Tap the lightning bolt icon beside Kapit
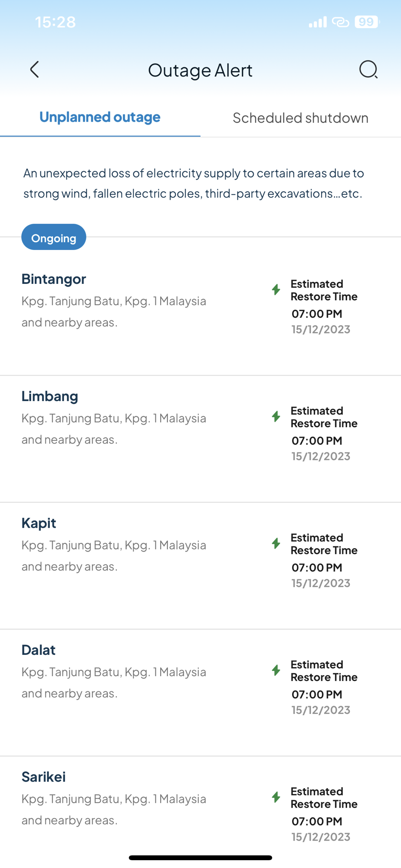The width and height of the screenshot is (401, 868). [276, 543]
